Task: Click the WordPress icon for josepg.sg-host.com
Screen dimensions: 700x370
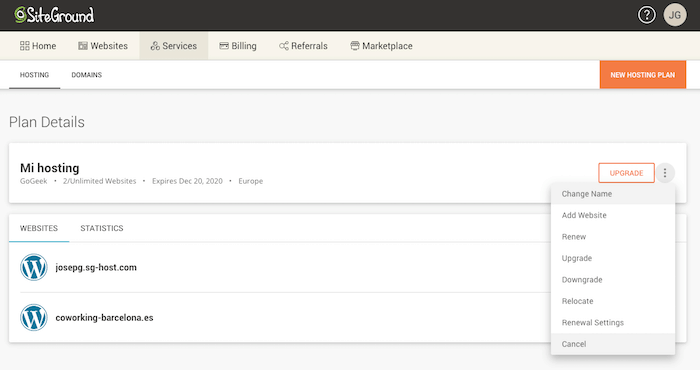Action: pos(33,267)
